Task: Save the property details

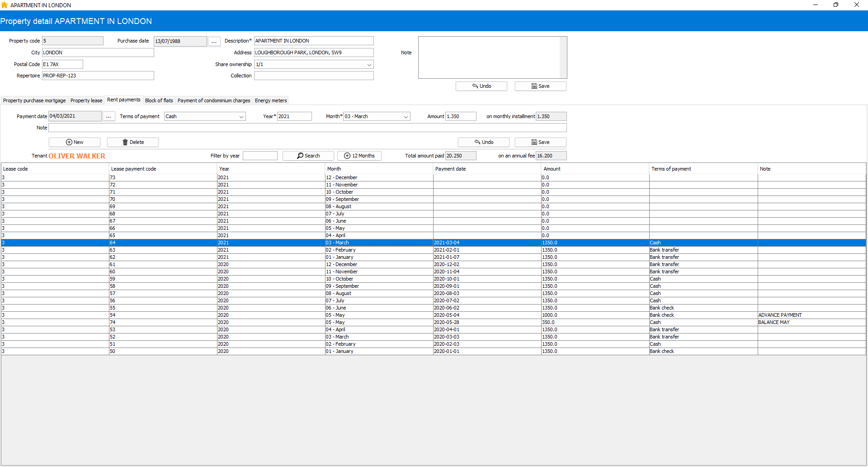Action: [540, 86]
